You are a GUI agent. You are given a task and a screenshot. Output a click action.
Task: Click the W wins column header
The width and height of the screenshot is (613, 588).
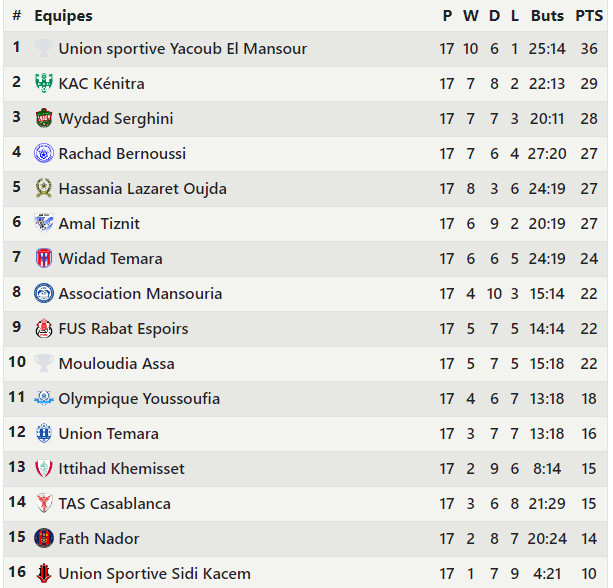[471, 16]
